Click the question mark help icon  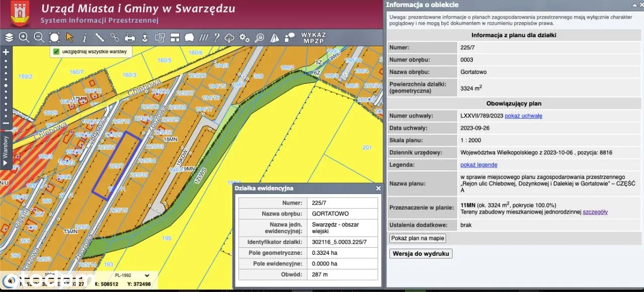pyautogui.click(x=216, y=37)
